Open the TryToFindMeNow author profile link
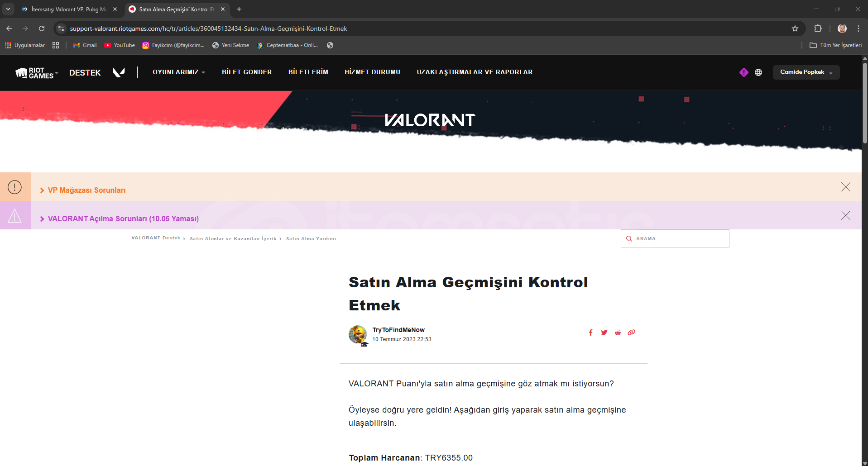The width and height of the screenshot is (868, 466). point(398,330)
